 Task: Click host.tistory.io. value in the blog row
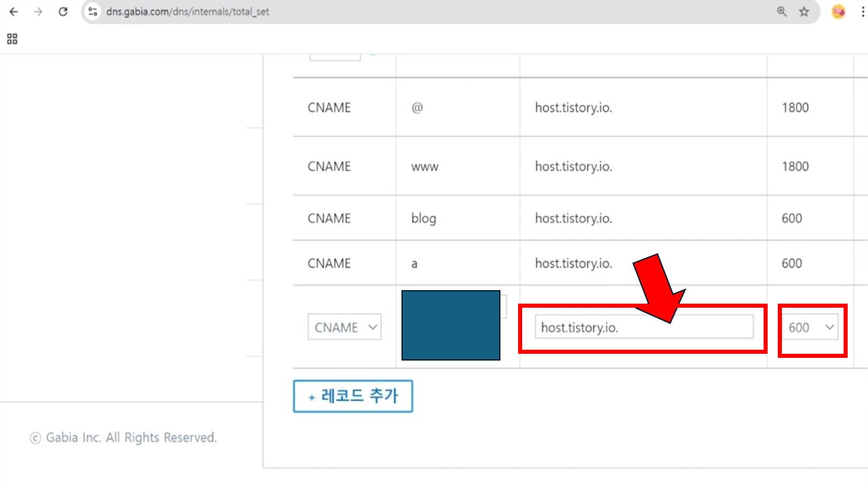tap(574, 218)
